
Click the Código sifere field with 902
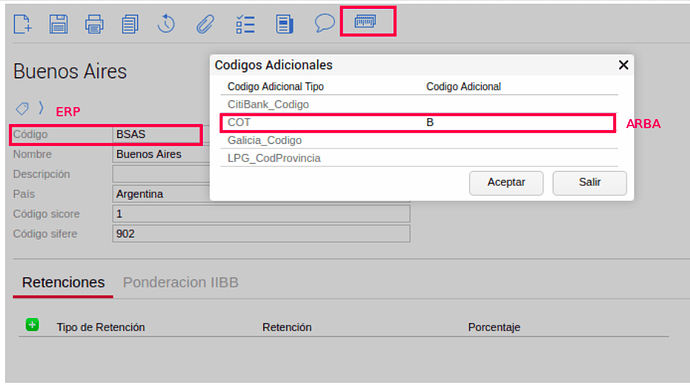[x=261, y=234]
